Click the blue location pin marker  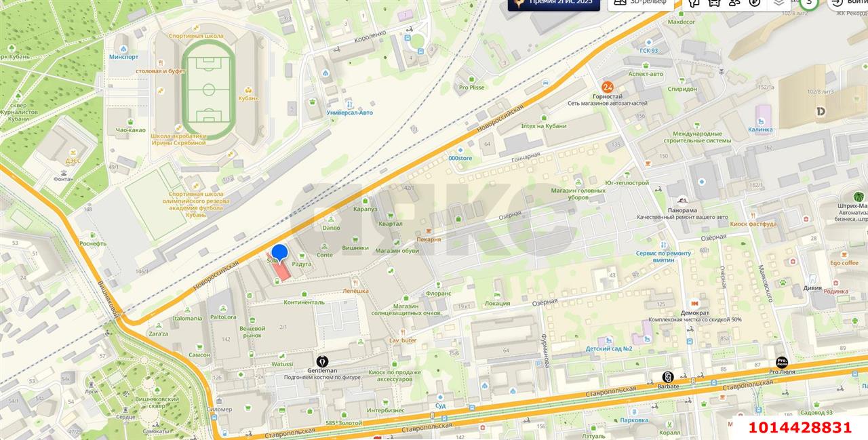tap(279, 254)
